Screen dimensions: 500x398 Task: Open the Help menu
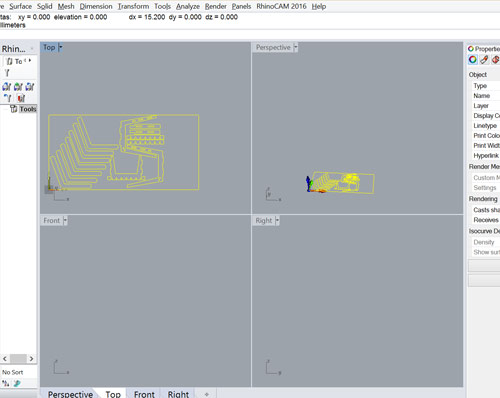tap(319, 6)
